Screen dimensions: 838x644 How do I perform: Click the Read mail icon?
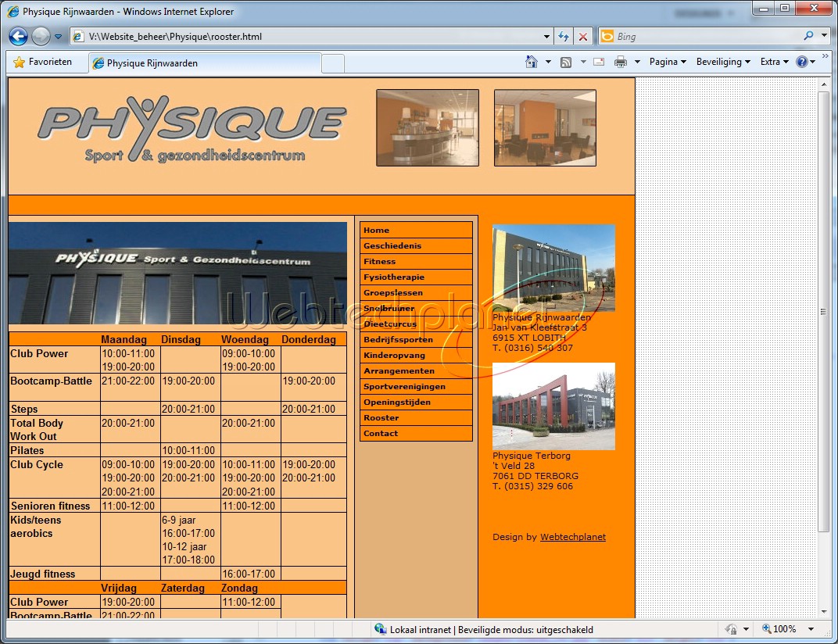(599, 62)
